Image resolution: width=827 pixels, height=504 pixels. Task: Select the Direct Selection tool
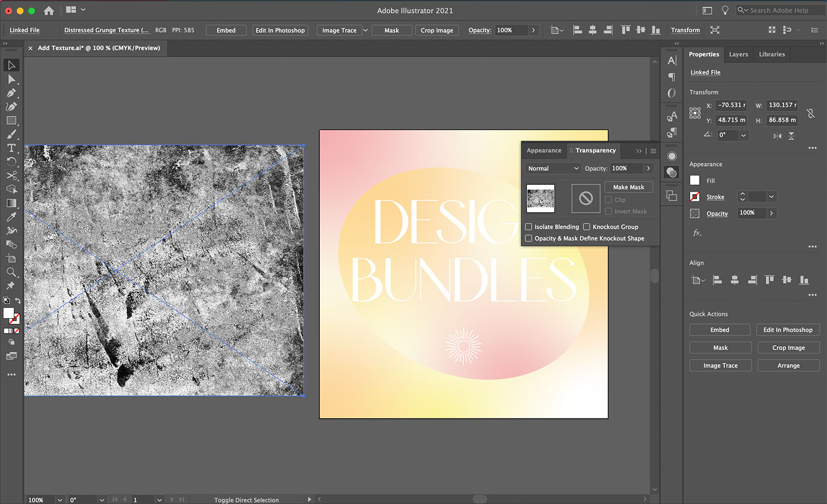click(x=11, y=79)
